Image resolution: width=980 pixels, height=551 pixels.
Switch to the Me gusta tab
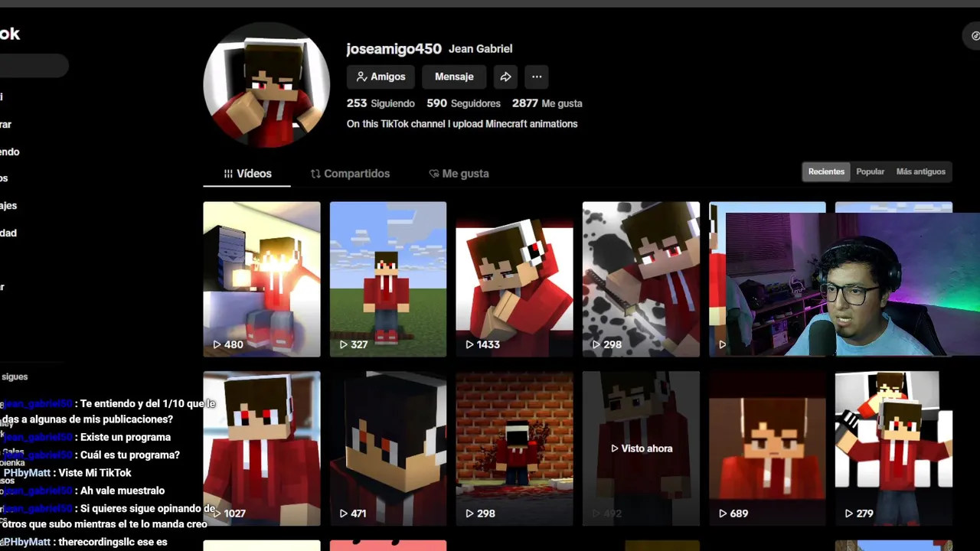coord(459,174)
